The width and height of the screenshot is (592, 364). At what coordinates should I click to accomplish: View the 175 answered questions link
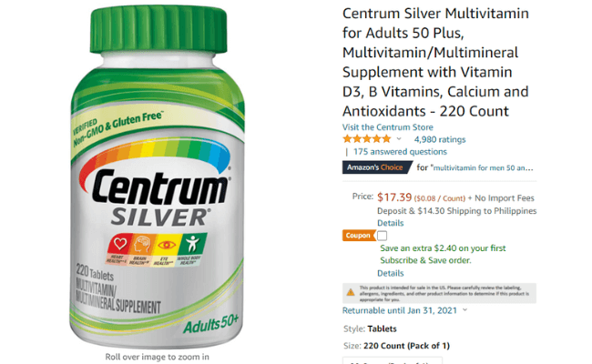(400, 152)
